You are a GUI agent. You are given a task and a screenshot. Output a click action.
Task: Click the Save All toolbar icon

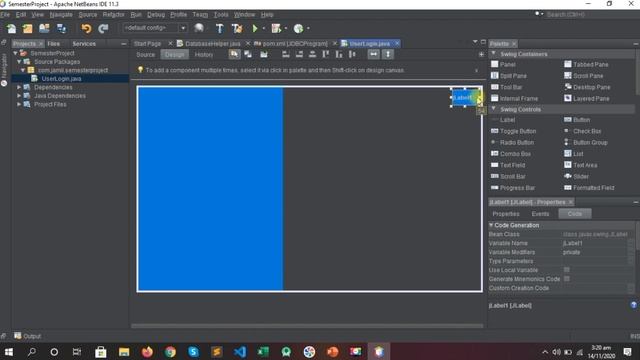tap(61, 29)
